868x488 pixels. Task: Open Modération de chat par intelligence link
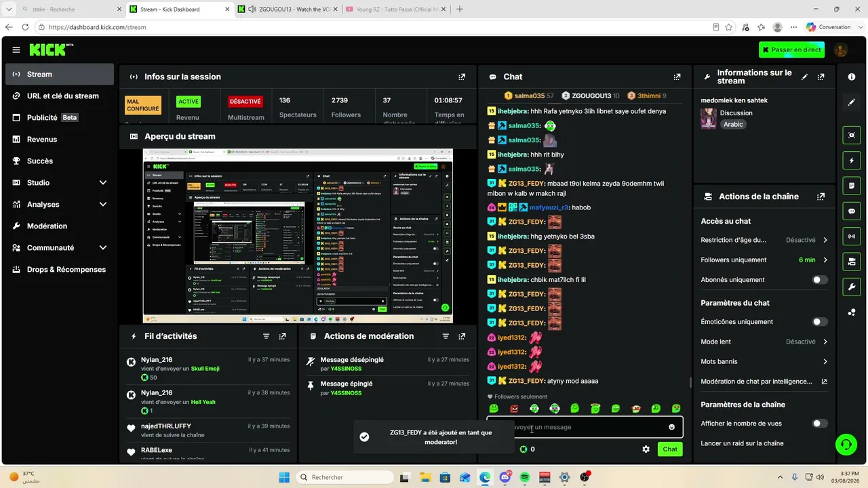[x=764, y=382]
